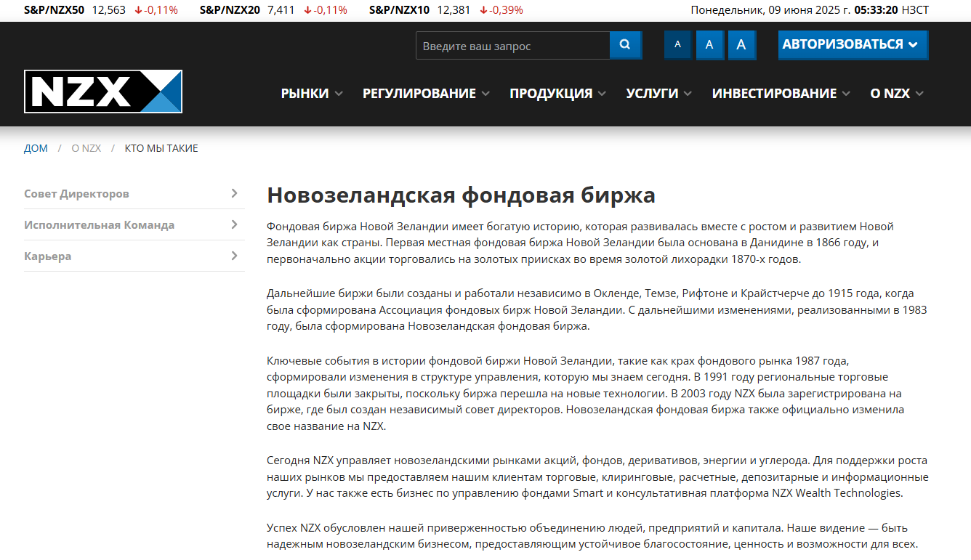Open the РЫНКИ menu
This screenshot has height=560, width=971.
pos(312,93)
